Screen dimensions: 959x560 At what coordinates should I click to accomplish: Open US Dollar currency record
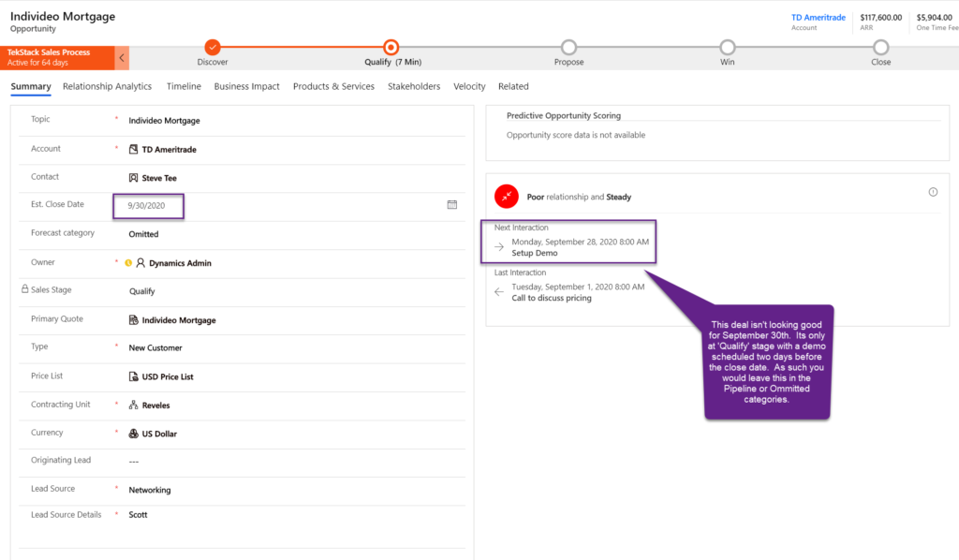point(159,434)
